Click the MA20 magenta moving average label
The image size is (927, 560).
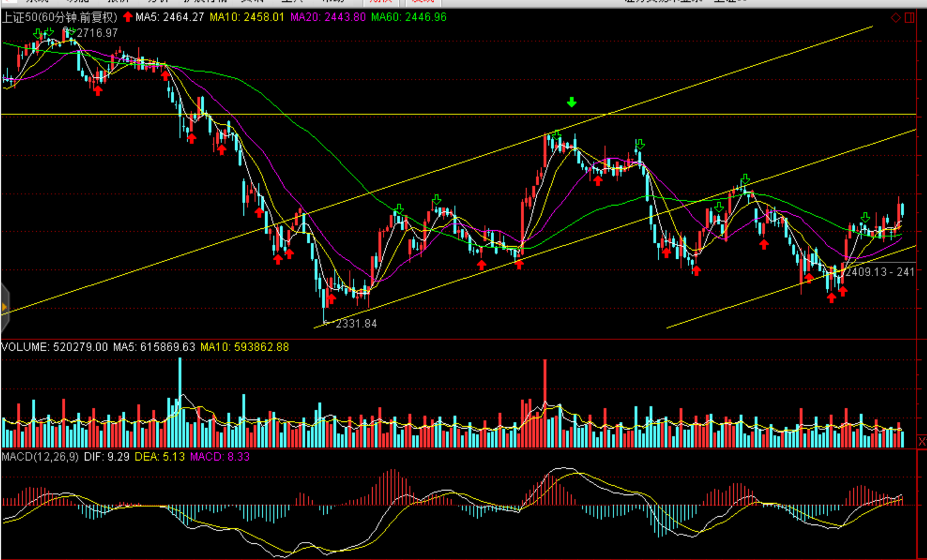[x=328, y=17]
